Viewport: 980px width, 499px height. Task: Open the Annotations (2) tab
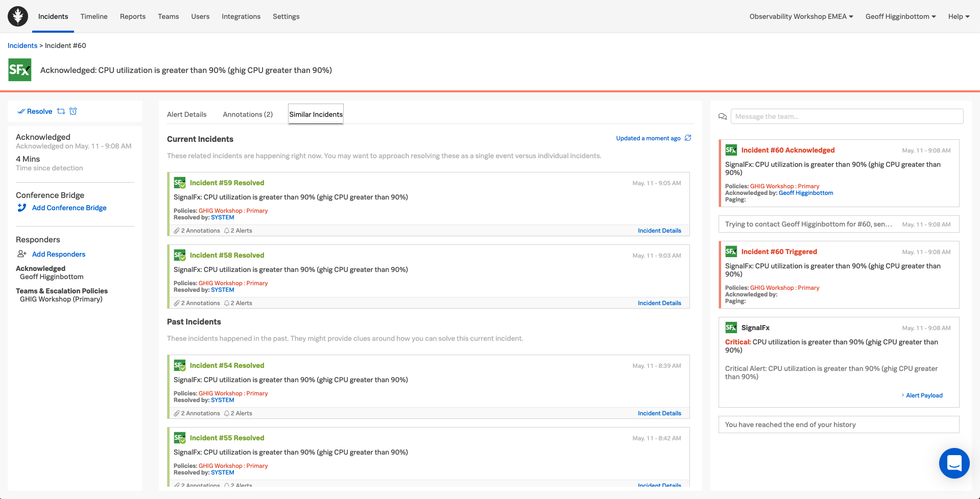click(x=248, y=114)
